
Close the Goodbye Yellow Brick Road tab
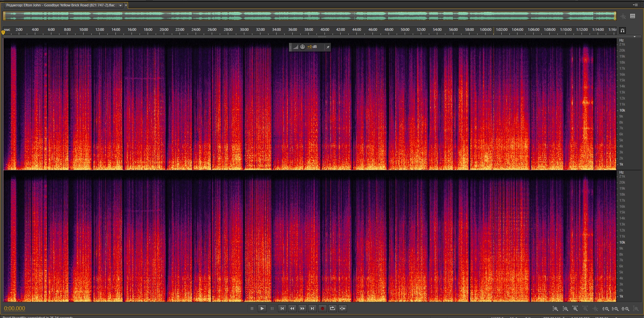[x=126, y=5]
